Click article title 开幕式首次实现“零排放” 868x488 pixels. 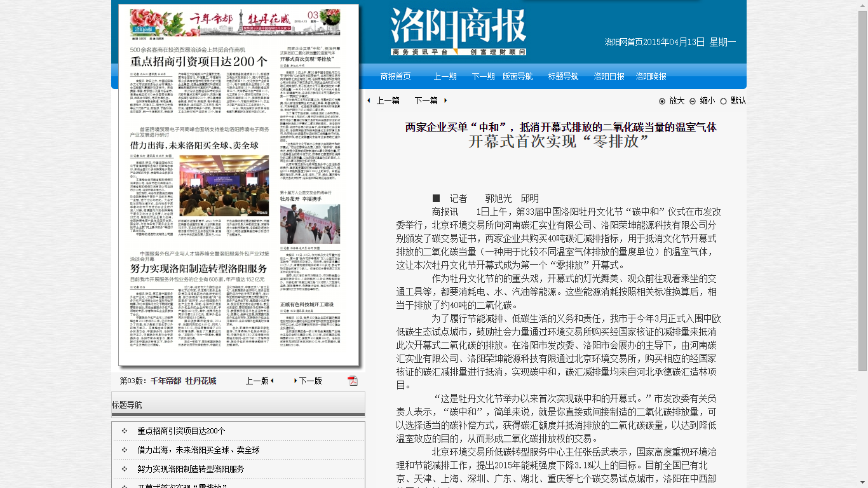(559, 141)
